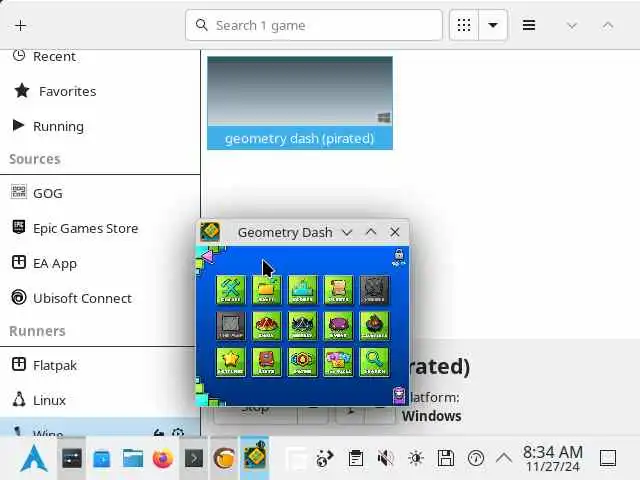
Task: Open the Discover software center
Action: click(102, 458)
